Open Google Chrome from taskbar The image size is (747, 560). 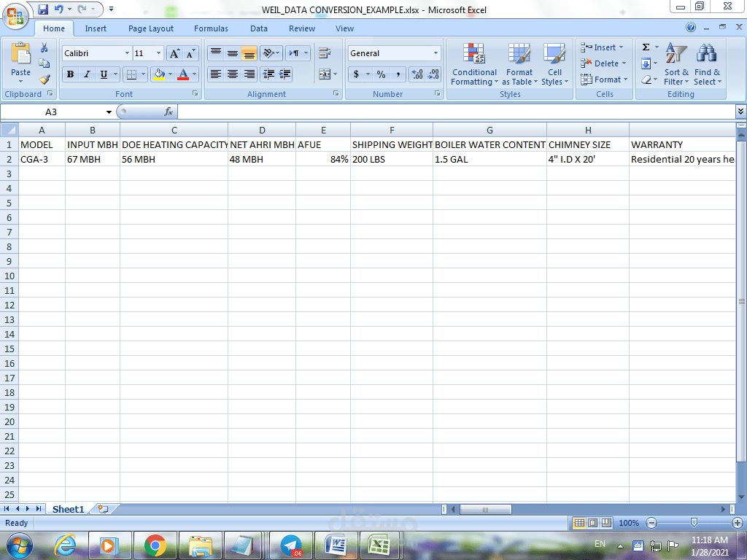tap(155, 545)
